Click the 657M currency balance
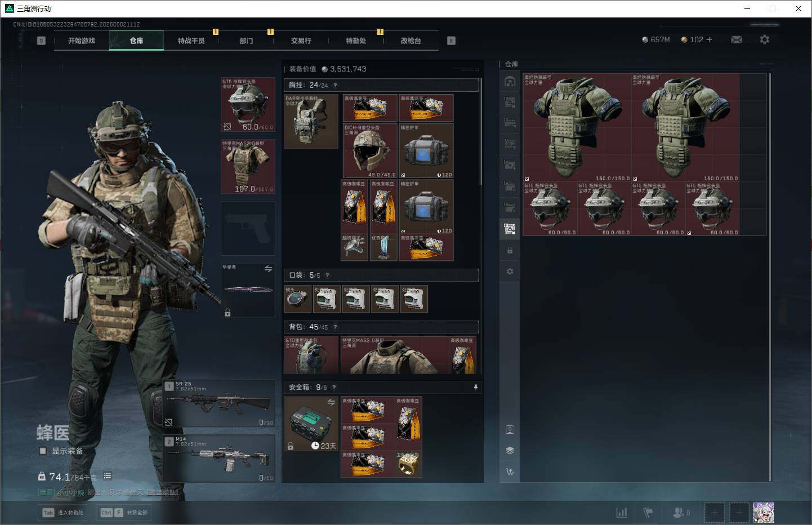Screen dimensions: 812x525 pos(656,39)
